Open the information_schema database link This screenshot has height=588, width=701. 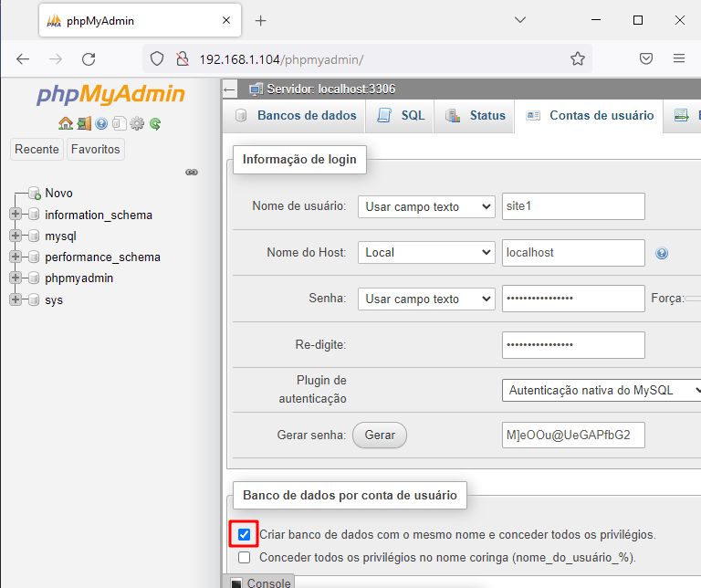pos(99,215)
